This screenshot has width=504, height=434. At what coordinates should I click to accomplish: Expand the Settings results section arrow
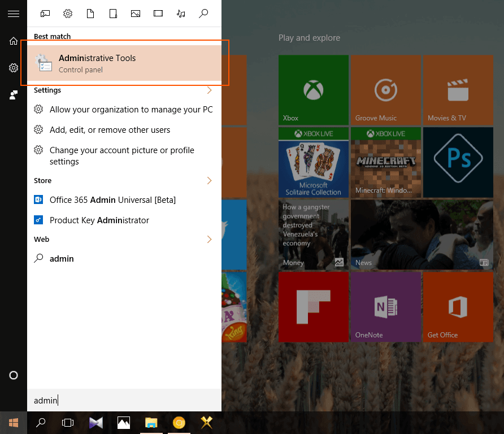209,90
